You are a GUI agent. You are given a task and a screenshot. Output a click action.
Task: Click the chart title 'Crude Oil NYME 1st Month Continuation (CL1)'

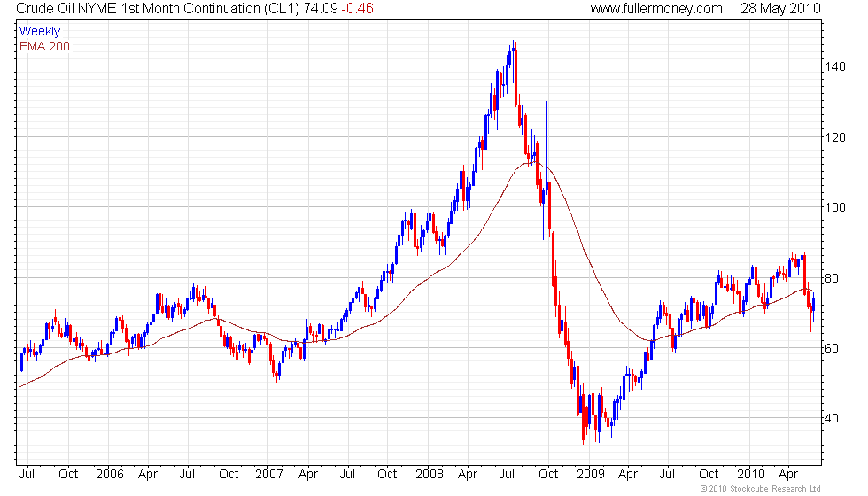click(x=159, y=8)
